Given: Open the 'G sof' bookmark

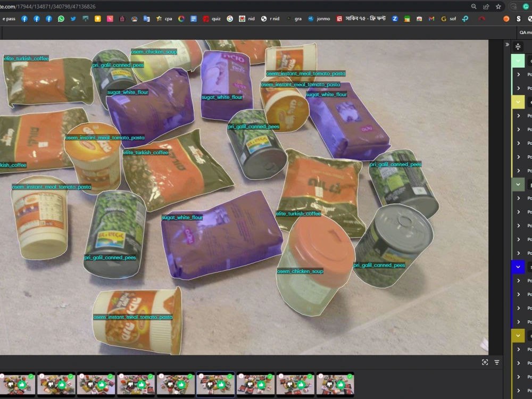Looking at the screenshot, I should [x=448, y=19].
